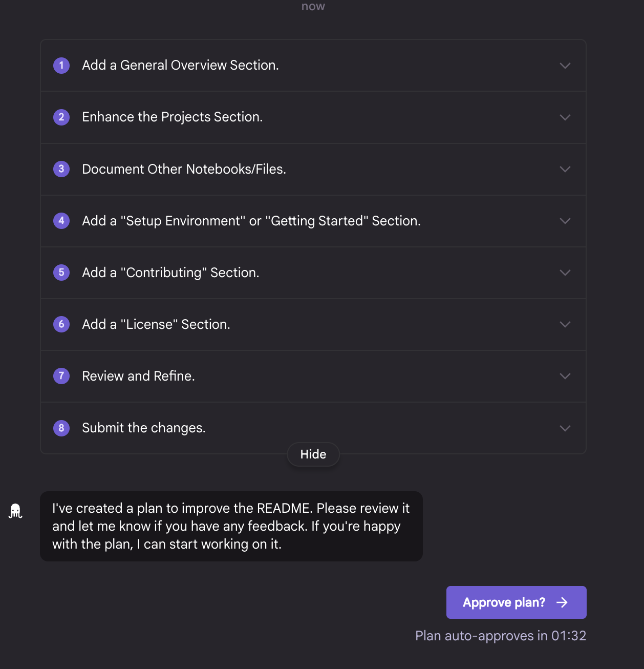This screenshot has height=669, width=644.
Task: Expand the Setup Environment section chevron
Action: pos(565,221)
